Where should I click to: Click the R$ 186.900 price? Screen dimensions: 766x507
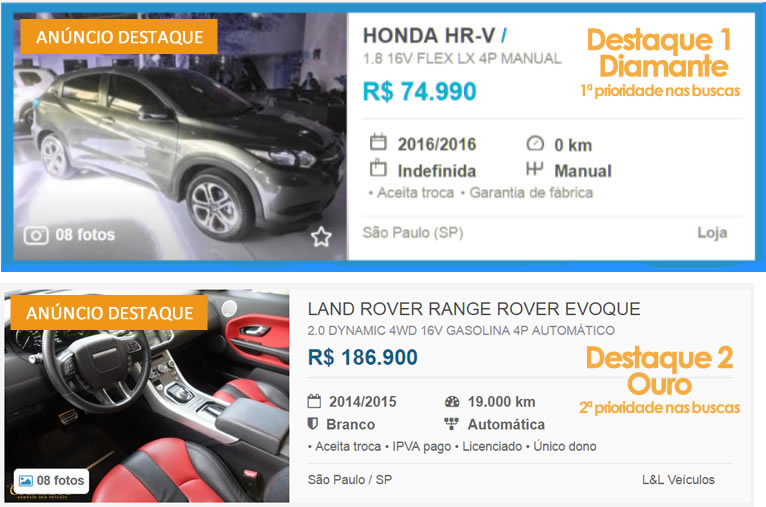(x=362, y=357)
